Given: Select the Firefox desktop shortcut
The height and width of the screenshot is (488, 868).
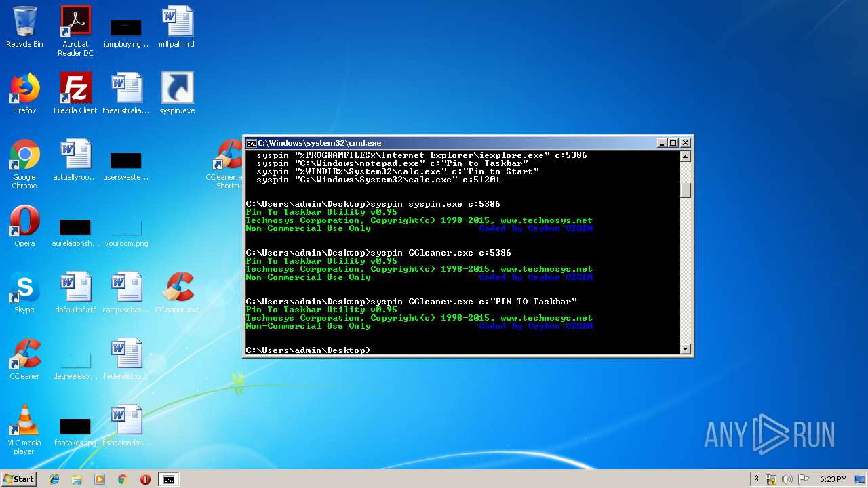Looking at the screenshot, I should point(24,94).
